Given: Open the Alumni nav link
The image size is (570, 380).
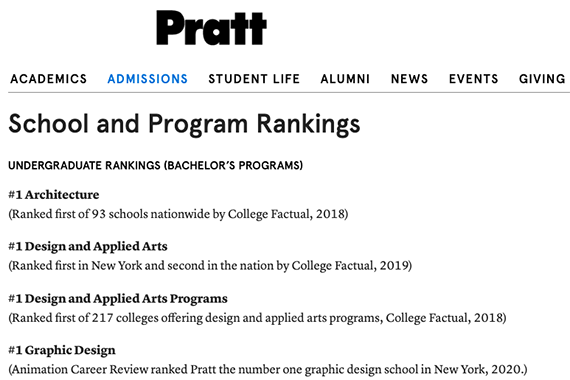Looking at the screenshot, I should [345, 79].
